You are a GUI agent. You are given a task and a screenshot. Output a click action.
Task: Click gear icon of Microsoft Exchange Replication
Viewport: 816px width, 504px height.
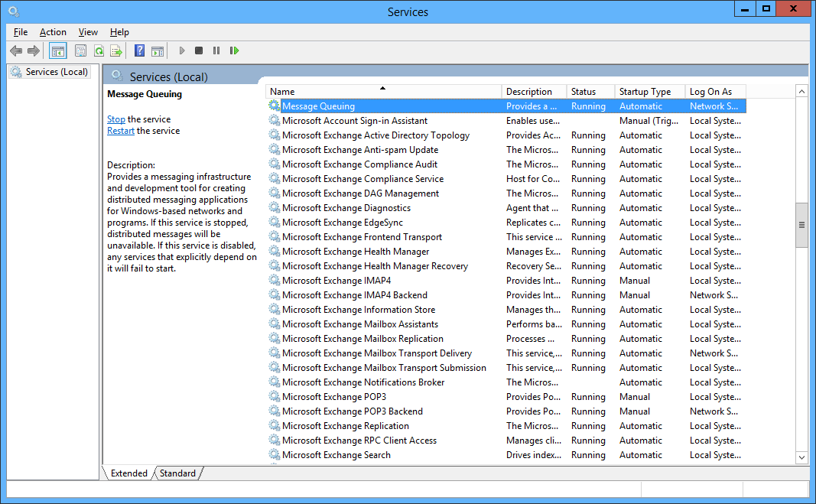point(275,426)
